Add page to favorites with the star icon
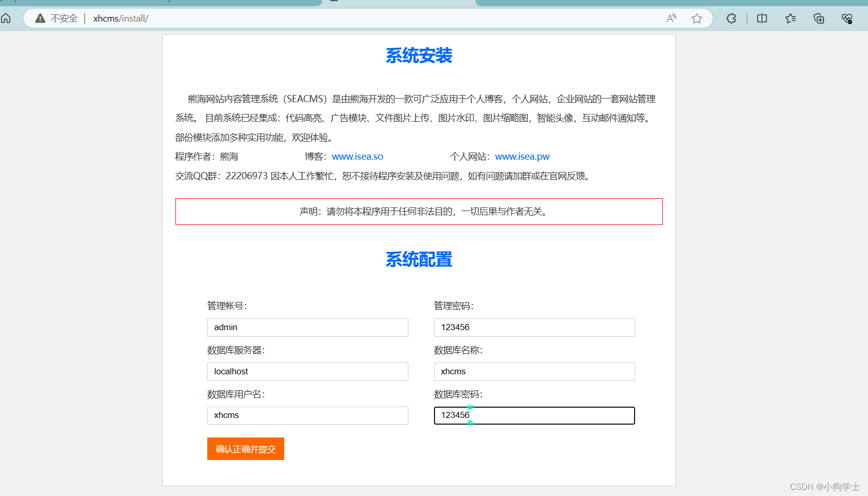Image resolution: width=868 pixels, height=496 pixels. (x=697, y=18)
